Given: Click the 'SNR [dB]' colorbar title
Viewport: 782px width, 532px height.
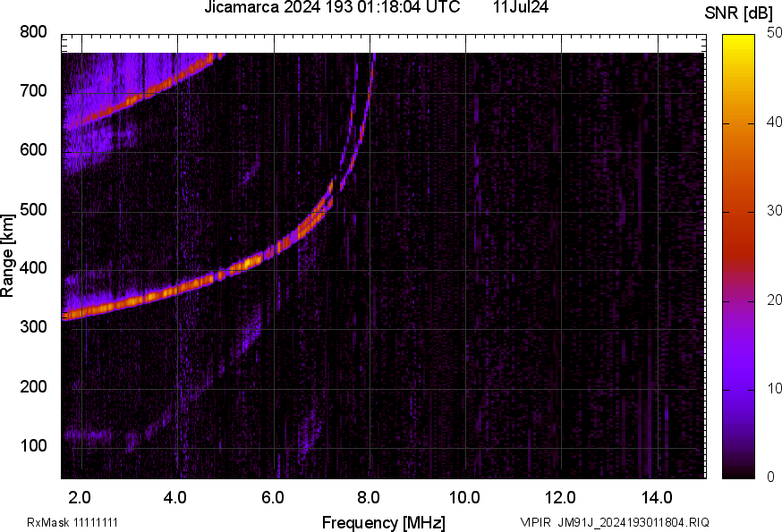Looking at the screenshot, I should click(x=739, y=13).
